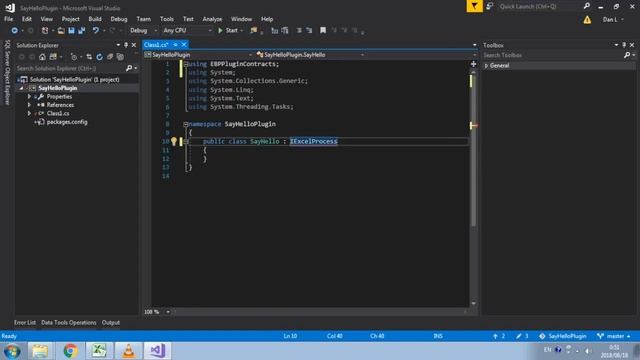Viewport: 640px width, 360px height.
Task: Collapse the using directives outlining region
Action: click(x=186, y=64)
